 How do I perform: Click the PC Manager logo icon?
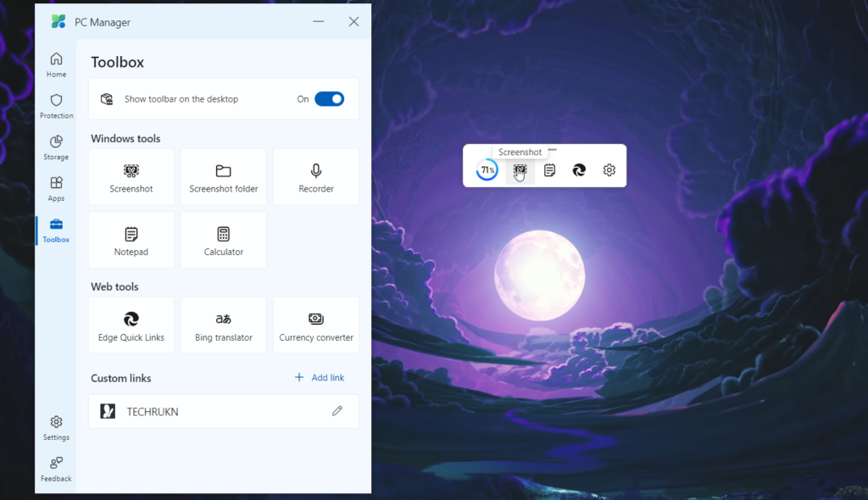pyautogui.click(x=58, y=21)
